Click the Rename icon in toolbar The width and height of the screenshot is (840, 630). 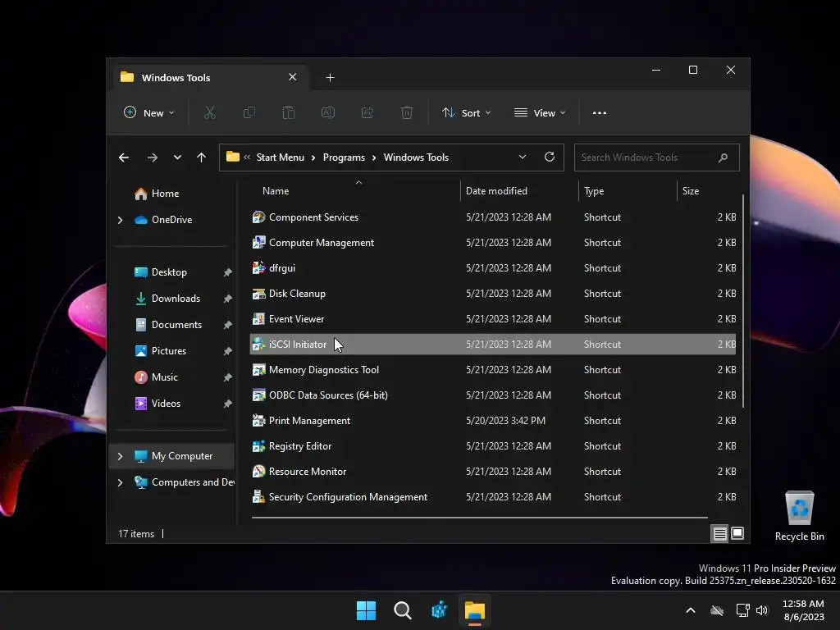pos(328,112)
